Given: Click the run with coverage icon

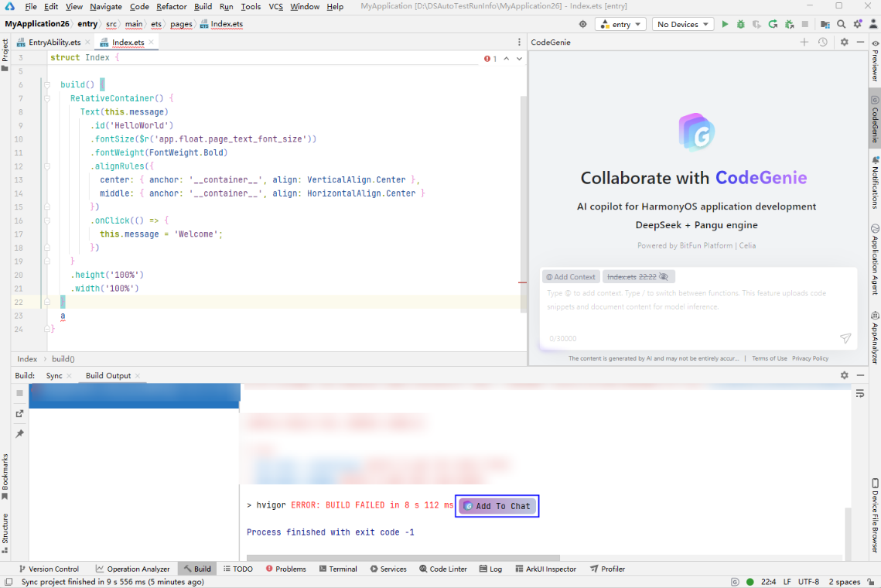Looking at the screenshot, I should pyautogui.click(x=756, y=24).
